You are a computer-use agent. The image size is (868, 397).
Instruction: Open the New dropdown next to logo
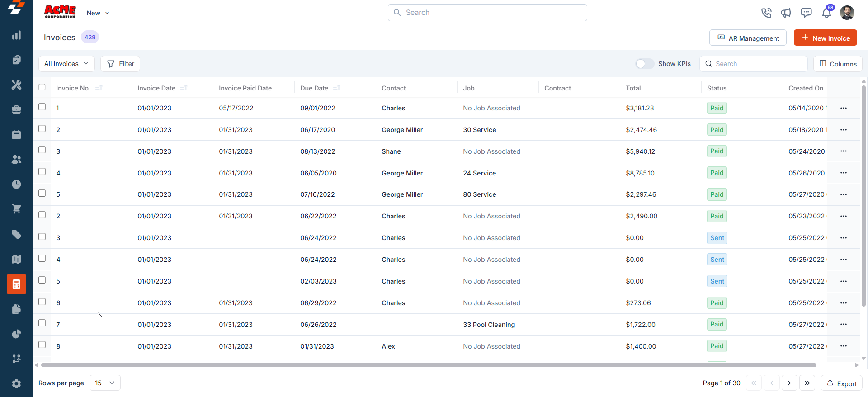pyautogui.click(x=98, y=13)
